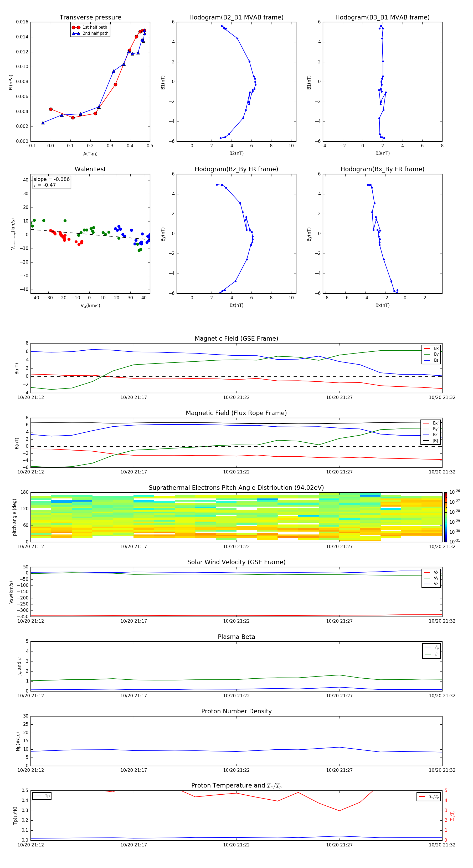
Task: Click the 'WalenTest' plot title
Action: tap(90, 169)
